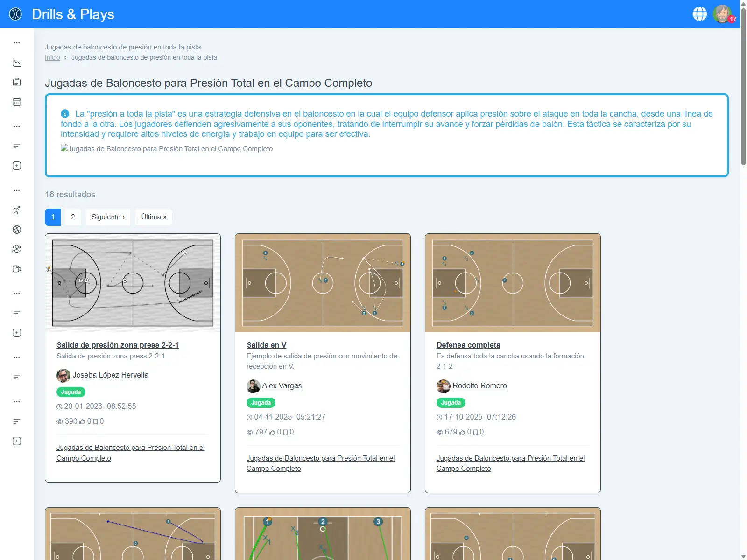Open the language globe icon in header

coord(699,14)
